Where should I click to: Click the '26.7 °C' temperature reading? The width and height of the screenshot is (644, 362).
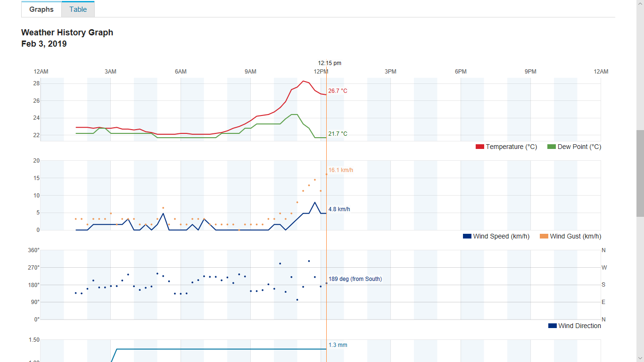(x=338, y=91)
